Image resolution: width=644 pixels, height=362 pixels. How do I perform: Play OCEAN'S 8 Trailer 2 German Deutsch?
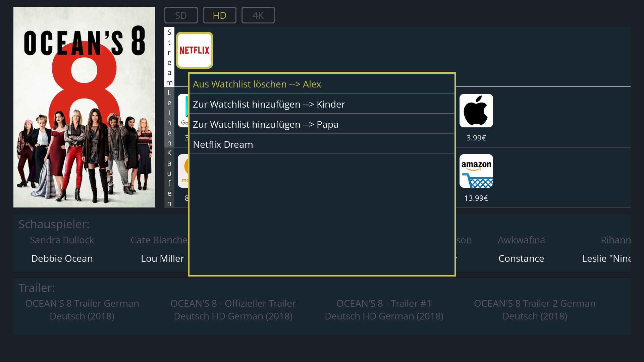(535, 309)
